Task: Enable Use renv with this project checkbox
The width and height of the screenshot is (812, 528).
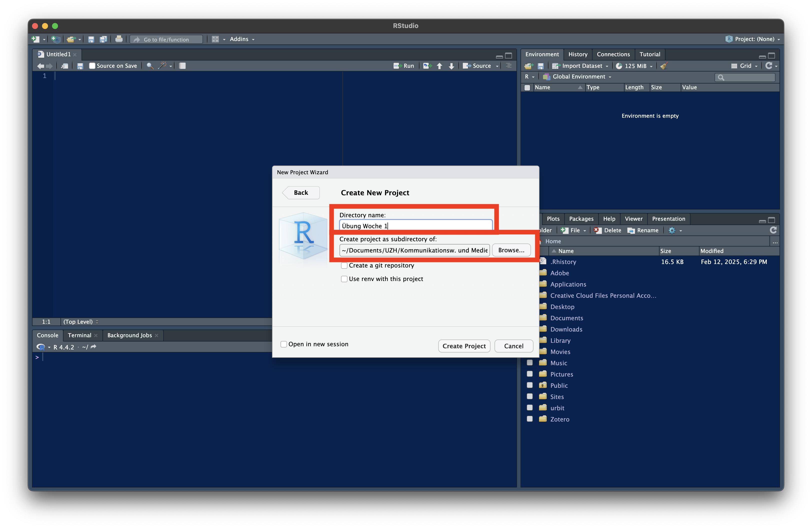Action: [344, 279]
